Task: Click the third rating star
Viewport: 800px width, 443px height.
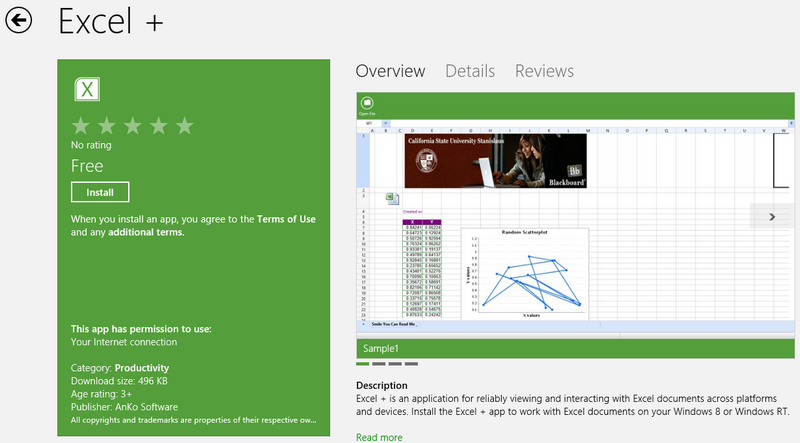Action: (x=133, y=126)
